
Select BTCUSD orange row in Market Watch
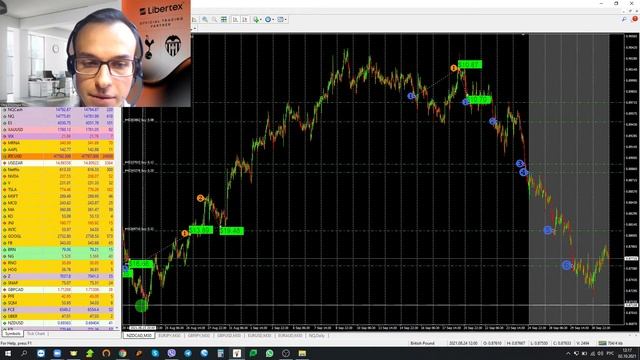(58, 156)
